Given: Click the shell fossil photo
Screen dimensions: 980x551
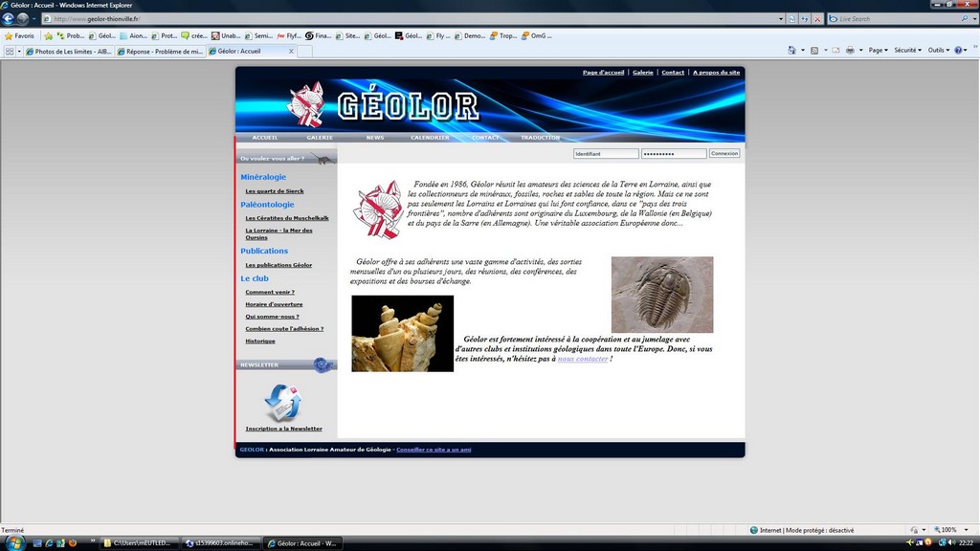Looking at the screenshot, I should click(403, 334).
